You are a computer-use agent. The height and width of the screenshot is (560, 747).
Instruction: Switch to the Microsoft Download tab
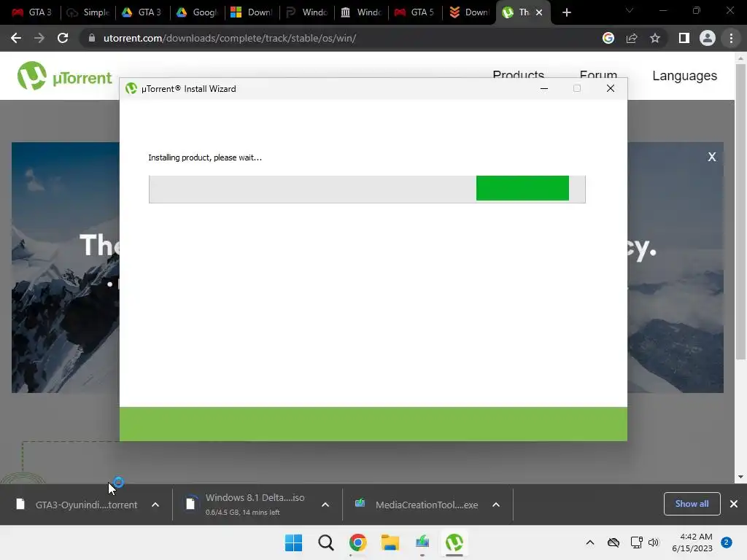[251, 12]
